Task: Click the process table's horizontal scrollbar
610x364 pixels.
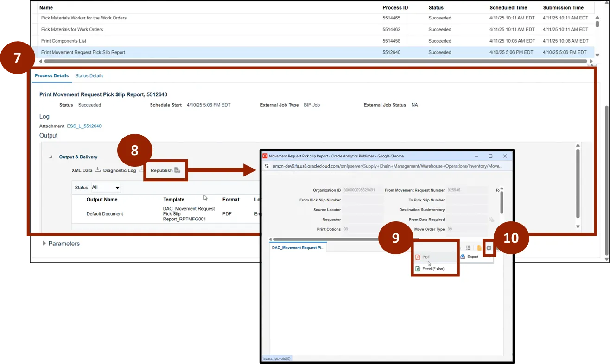Action: point(315,61)
